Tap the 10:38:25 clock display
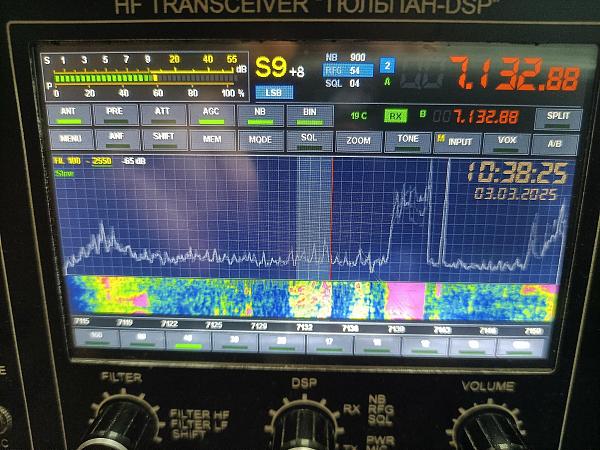This screenshot has height=450, width=600. (517, 173)
